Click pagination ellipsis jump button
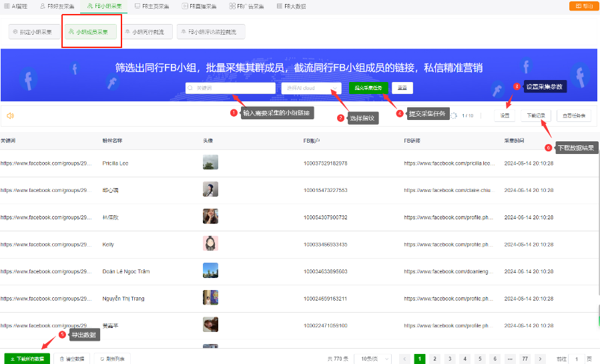Viewport: 600px width, 364px height. [x=510, y=359]
